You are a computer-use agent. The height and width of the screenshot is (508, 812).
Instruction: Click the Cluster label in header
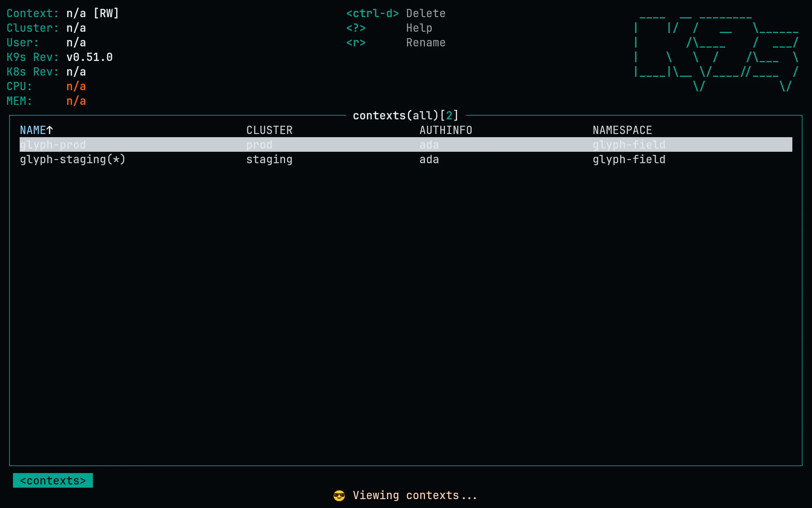click(33, 28)
